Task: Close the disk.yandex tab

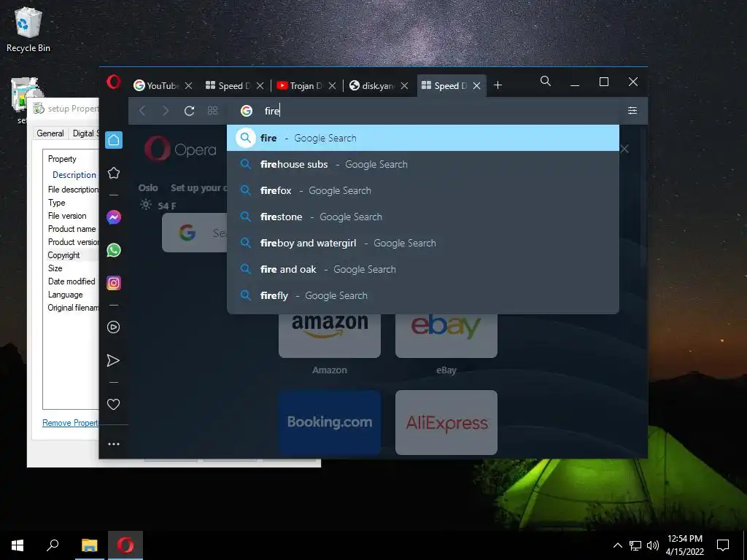Action: [404, 86]
